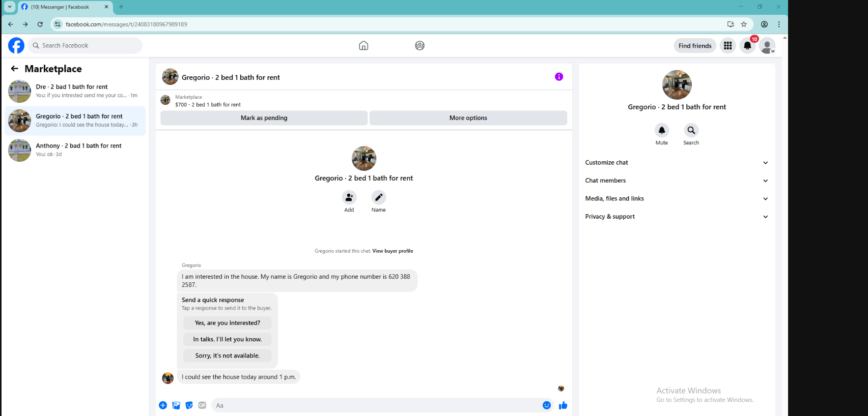The width and height of the screenshot is (868, 416).
Task: Click Find friends button
Action: pos(695,46)
